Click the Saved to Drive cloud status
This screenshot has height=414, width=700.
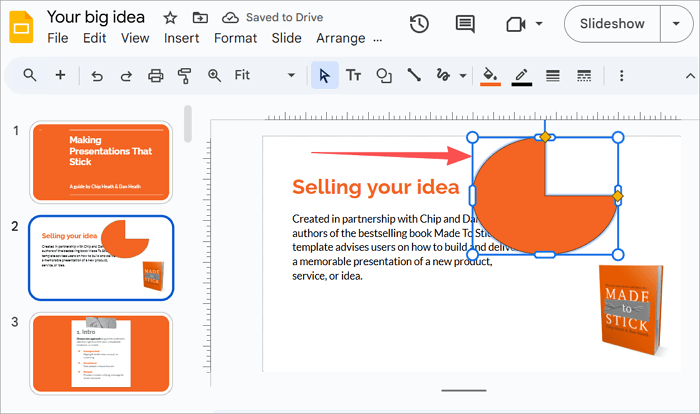[273, 17]
